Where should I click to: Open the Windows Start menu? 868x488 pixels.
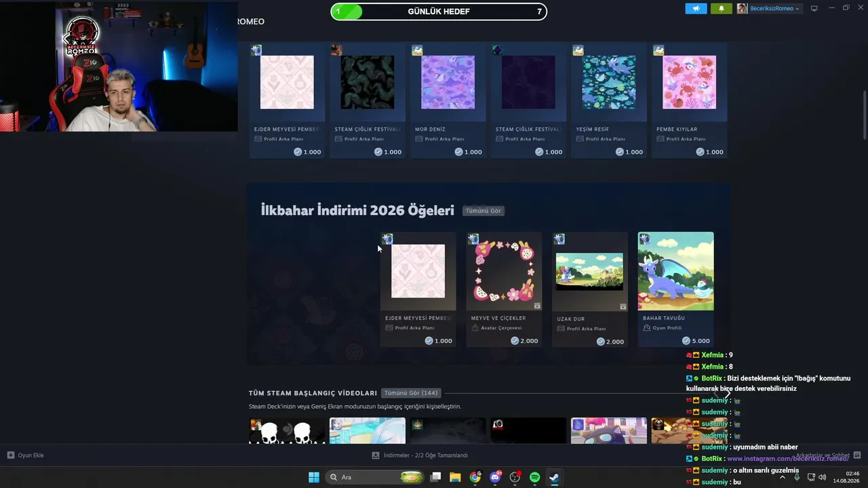pos(314,477)
